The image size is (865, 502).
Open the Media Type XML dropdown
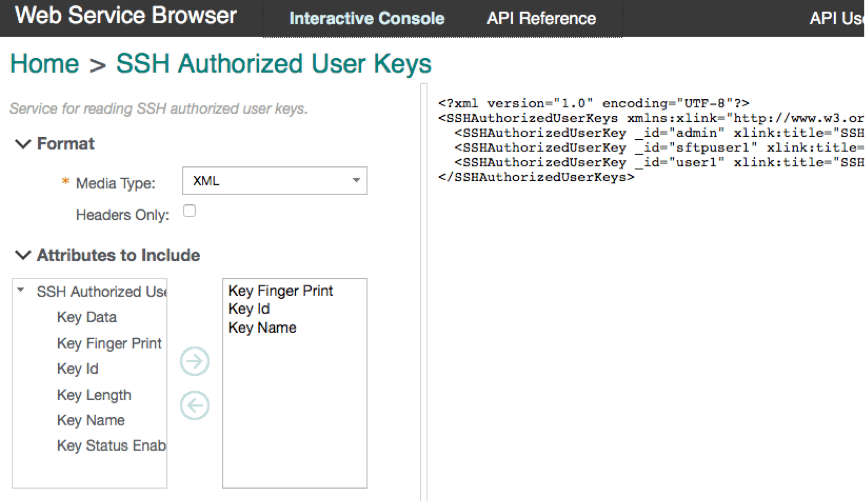pyautogui.click(x=274, y=181)
